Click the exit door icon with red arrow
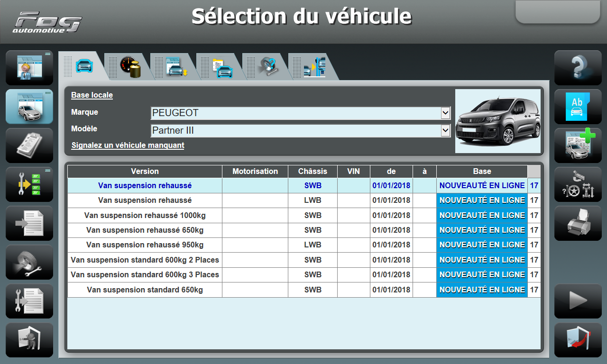 (578, 340)
